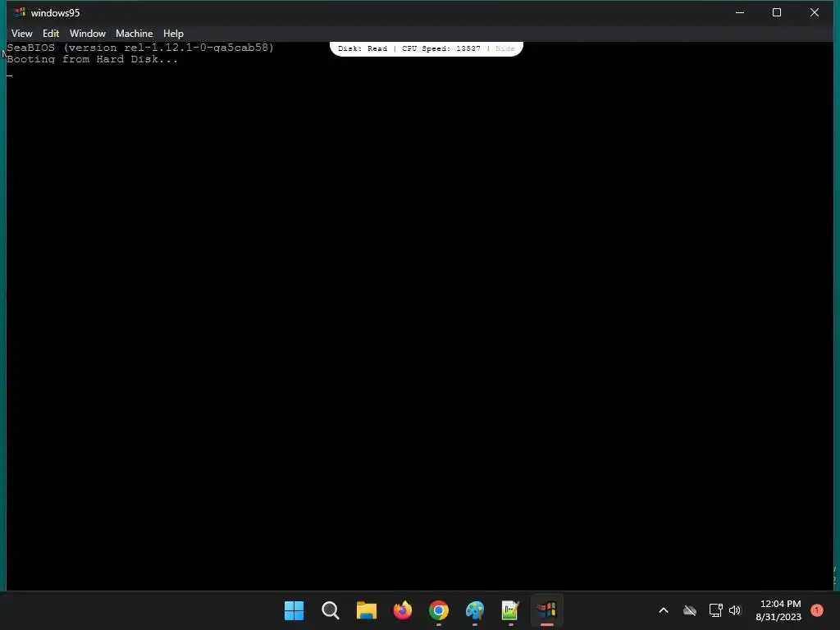Viewport: 840px width, 630px height.
Task: Click the Hide link in status pill
Action: pos(504,48)
